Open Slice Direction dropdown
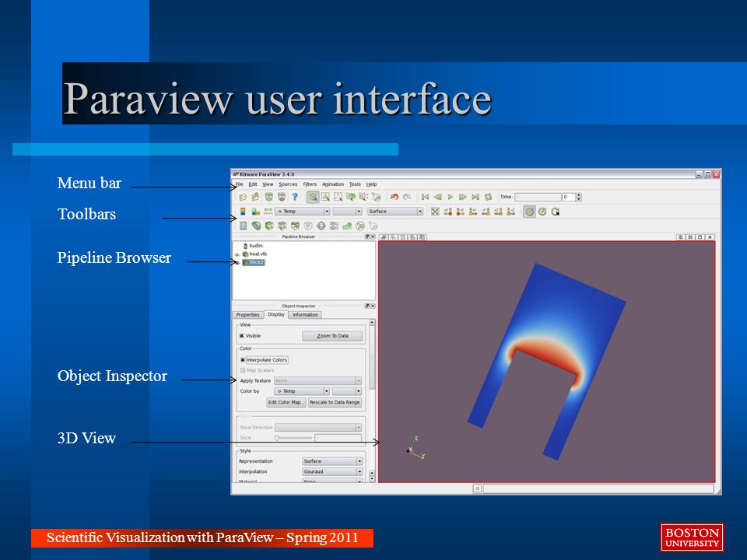Image resolution: width=747 pixels, height=560 pixels. point(318,427)
